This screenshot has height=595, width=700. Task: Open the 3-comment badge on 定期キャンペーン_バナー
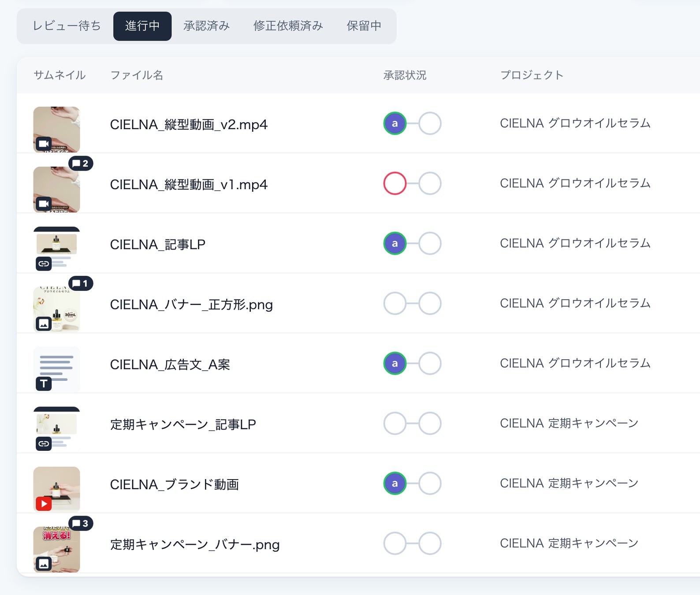pos(81,524)
